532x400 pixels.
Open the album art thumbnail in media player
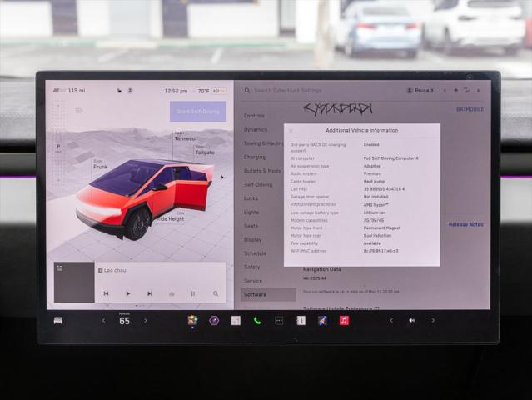click(74, 282)
